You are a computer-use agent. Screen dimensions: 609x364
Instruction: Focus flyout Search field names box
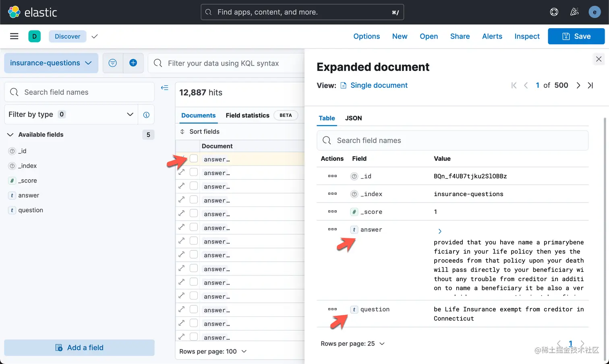[x=453, y=141]
